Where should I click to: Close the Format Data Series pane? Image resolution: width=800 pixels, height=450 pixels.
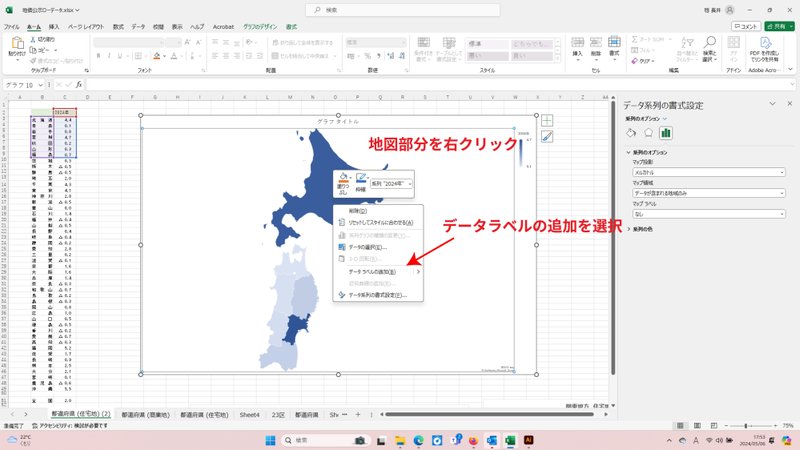790,104
